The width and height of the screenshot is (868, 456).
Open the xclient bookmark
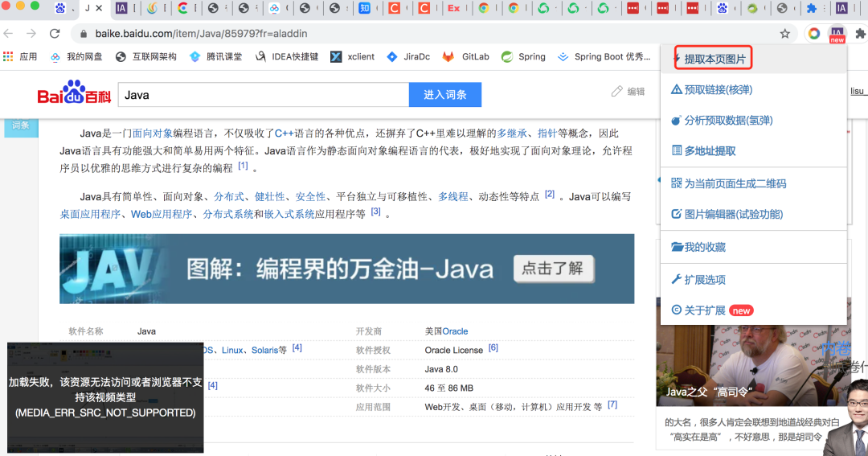tap(353, 56)
